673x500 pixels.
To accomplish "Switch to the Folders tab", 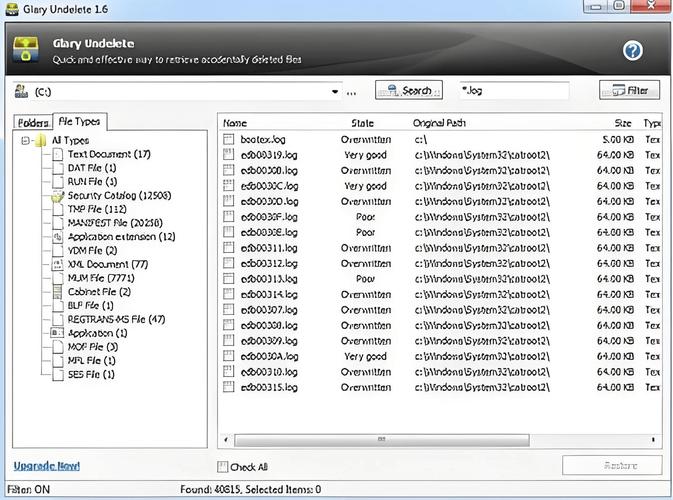I will pos(33,123).
